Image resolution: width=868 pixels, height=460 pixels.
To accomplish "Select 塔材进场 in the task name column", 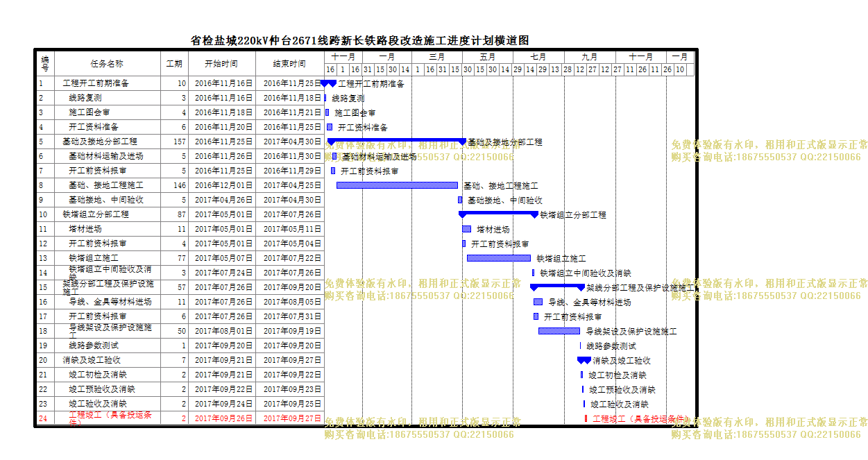I will click(x=85, y=229).
